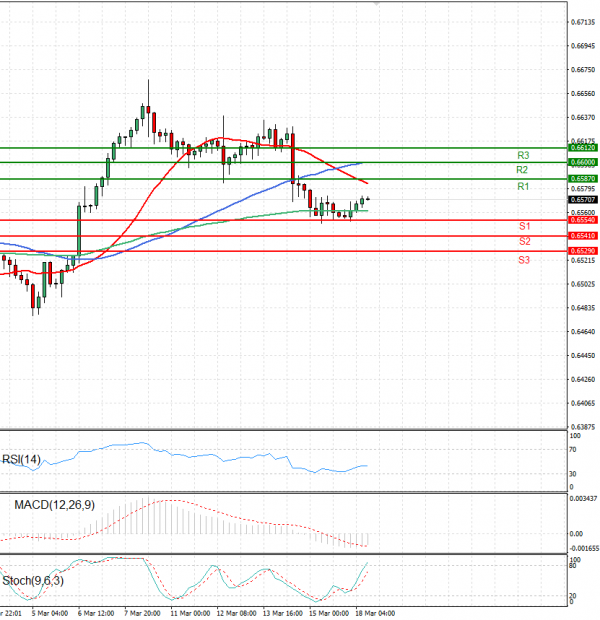The height and width of the screenshot is (620, 600).
Task: Click the RSI(14) indicator label
Action: click(x=21, y=459)
